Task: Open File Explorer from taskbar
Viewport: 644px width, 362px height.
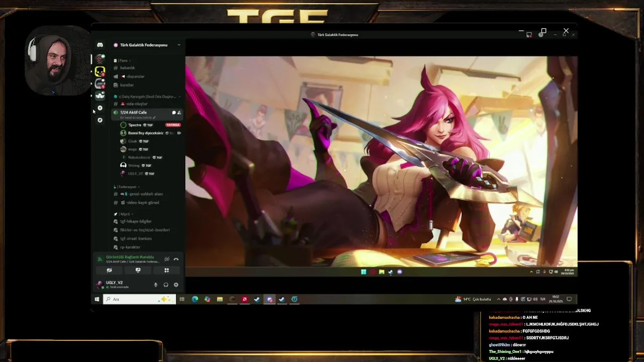Action: point(219,299)
